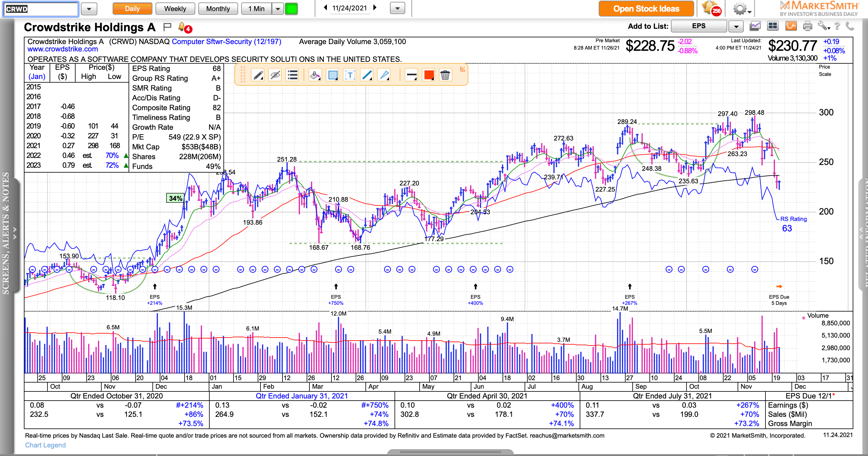The height and width of the screenshot is (456, 868).
Task: Click the phone contact support icon
Action: click(850, 26)
